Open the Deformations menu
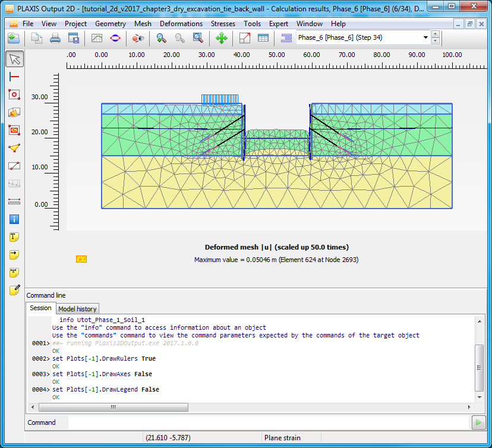 tap(181, 24)
